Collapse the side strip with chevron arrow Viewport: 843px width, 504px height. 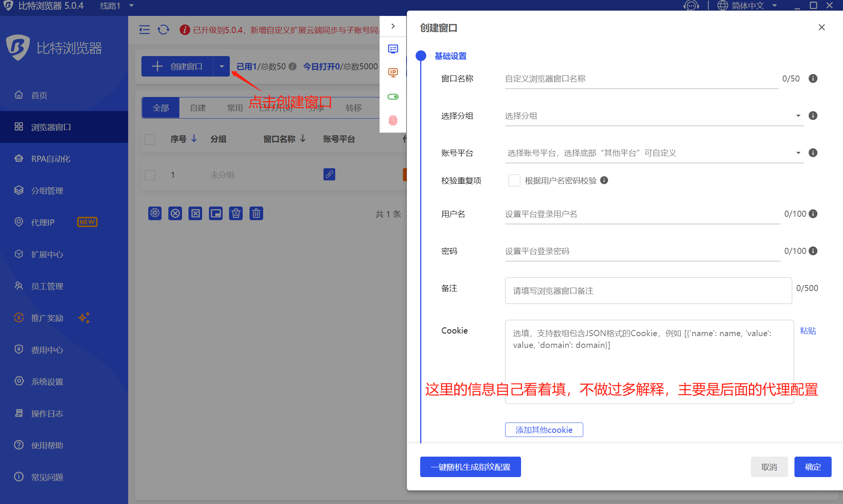(x=393, y=26)
